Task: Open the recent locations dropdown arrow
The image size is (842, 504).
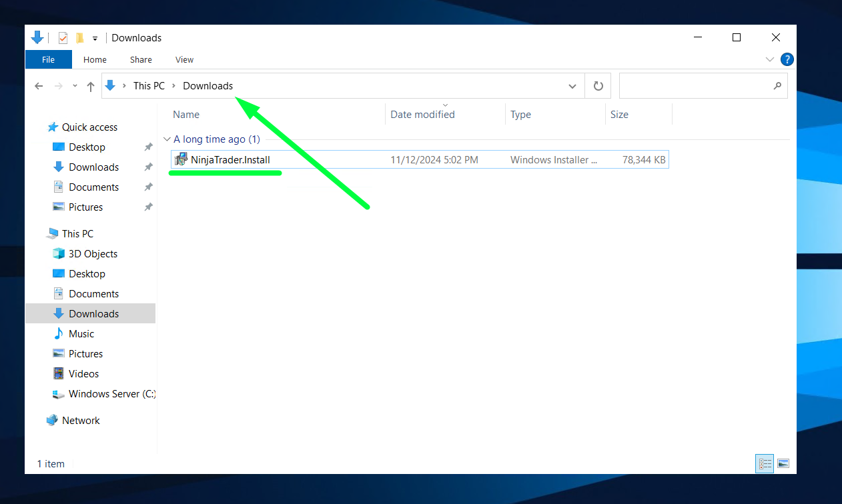Action: click(75, 86)
